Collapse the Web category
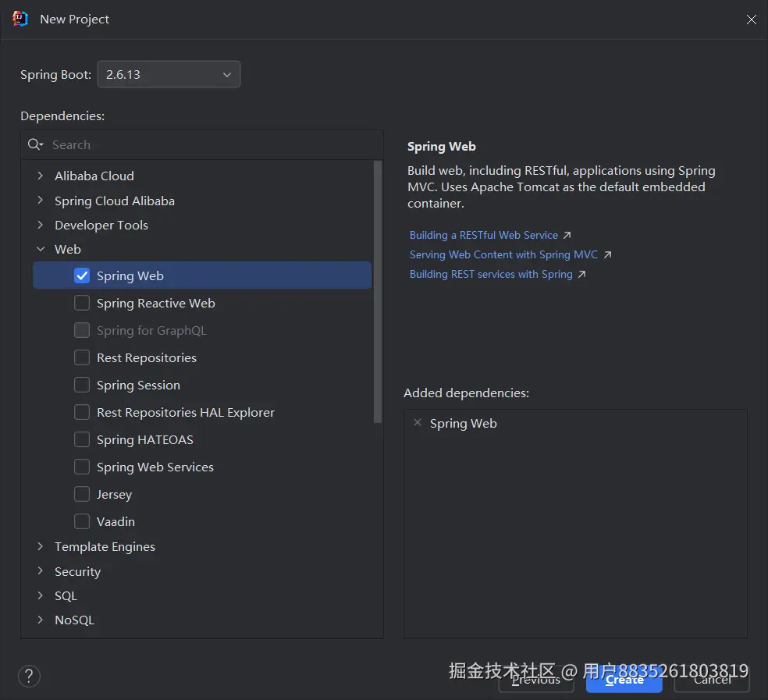The width and height of the screenshot is (768, 700). (40, 250)
